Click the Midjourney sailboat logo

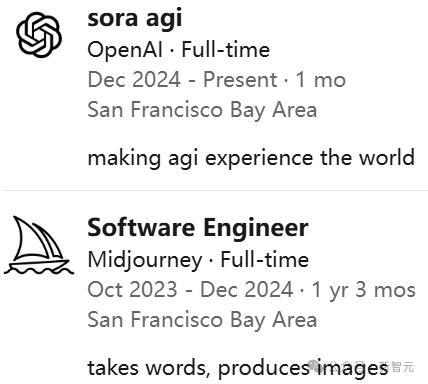[39, 245]
